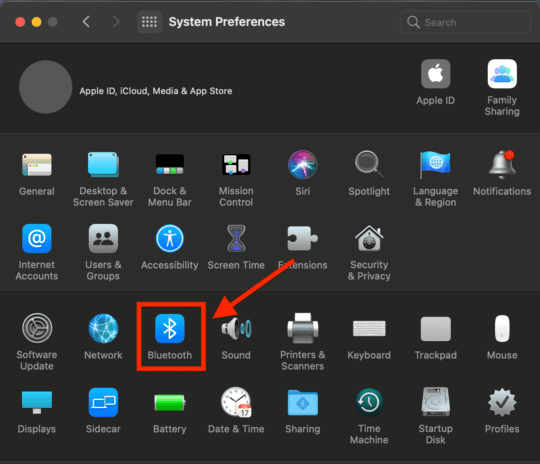Click the Search field
Screen dimensions: 540x464
465,22
